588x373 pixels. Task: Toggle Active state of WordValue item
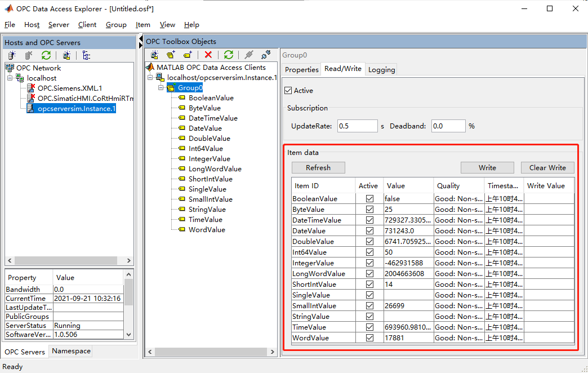coord(368,338)
